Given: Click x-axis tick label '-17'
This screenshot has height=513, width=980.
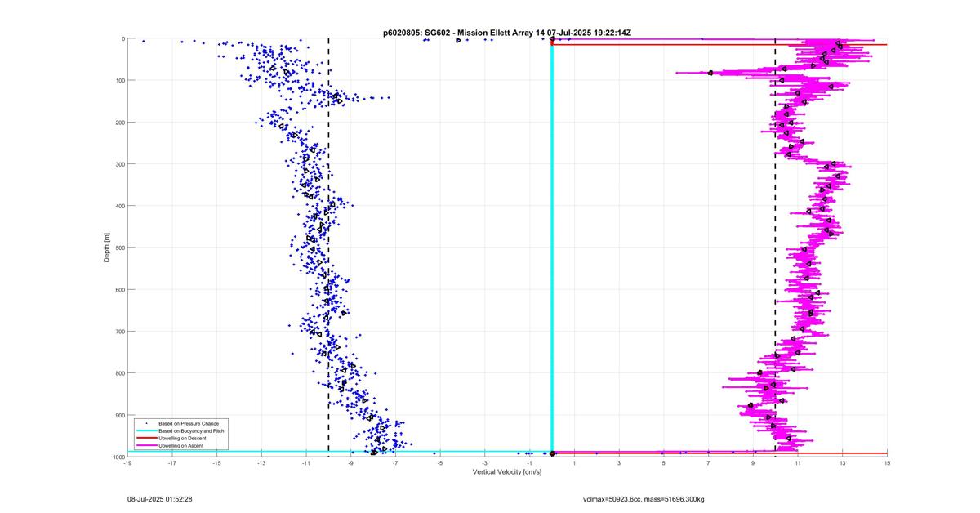Looking at the screenshot, I should tap(172, 463).
